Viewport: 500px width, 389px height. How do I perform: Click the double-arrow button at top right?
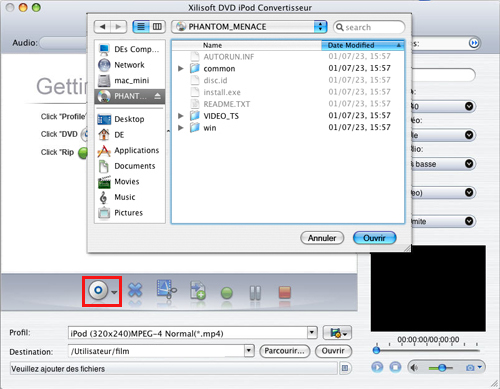pos(474,43)
